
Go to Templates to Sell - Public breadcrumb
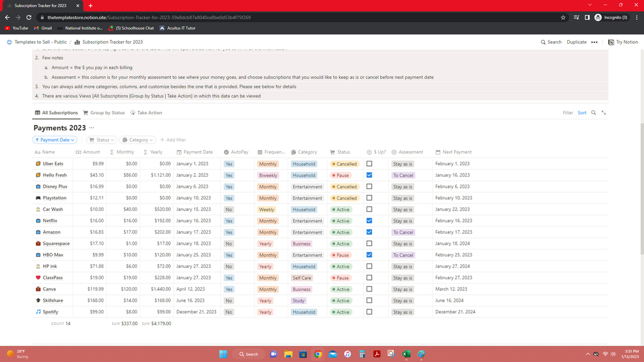[37, 42]
